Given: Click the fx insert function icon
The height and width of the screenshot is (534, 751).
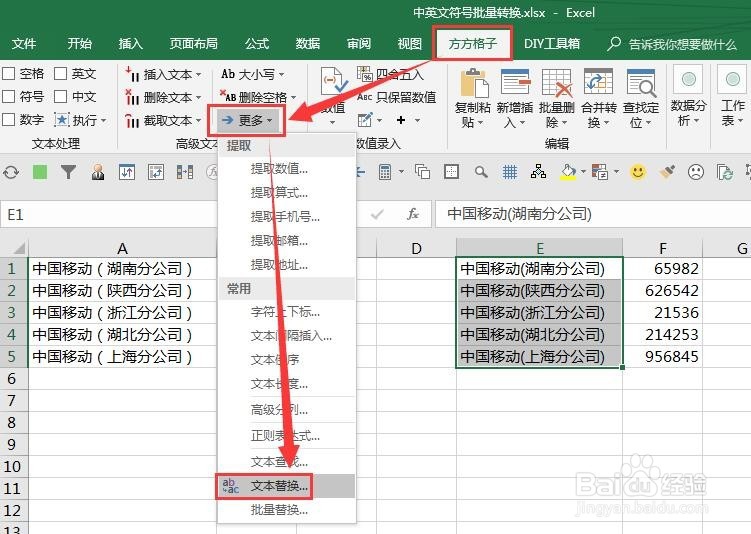Looking at the screenshot, I should 413,214.
